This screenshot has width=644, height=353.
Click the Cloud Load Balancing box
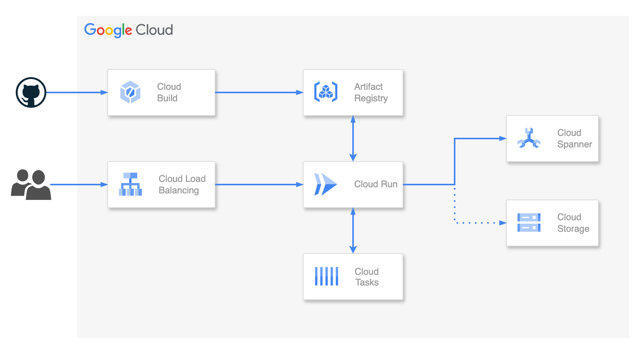[161, 185]
